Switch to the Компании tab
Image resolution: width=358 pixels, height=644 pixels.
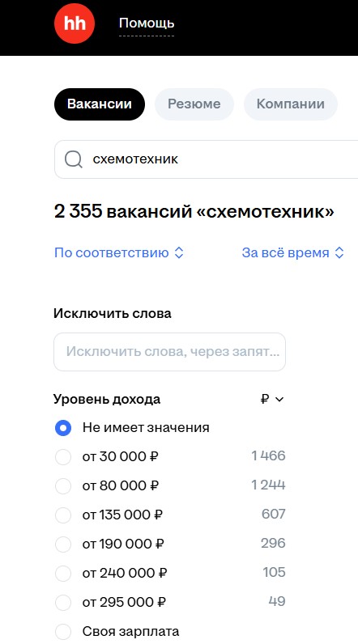[x=291, y=104]
